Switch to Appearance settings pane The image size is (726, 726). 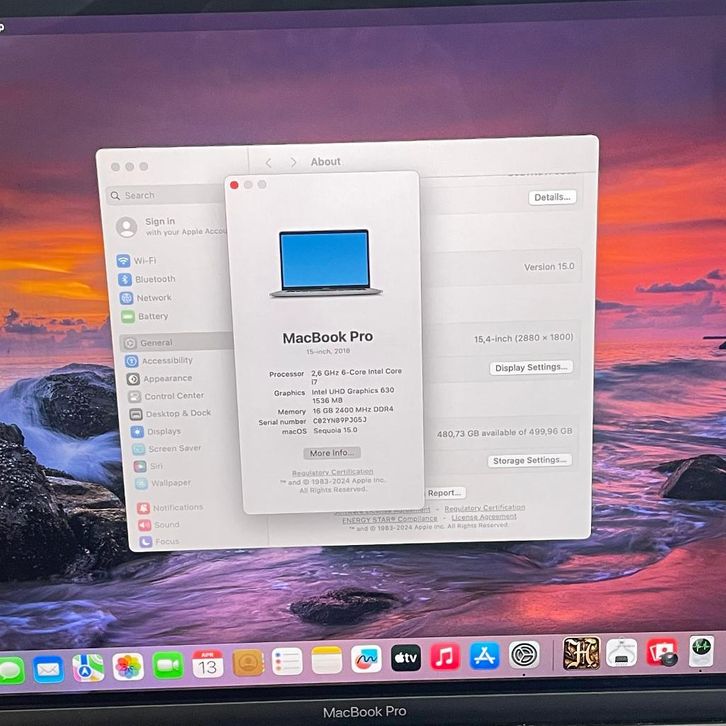point(166,379)
